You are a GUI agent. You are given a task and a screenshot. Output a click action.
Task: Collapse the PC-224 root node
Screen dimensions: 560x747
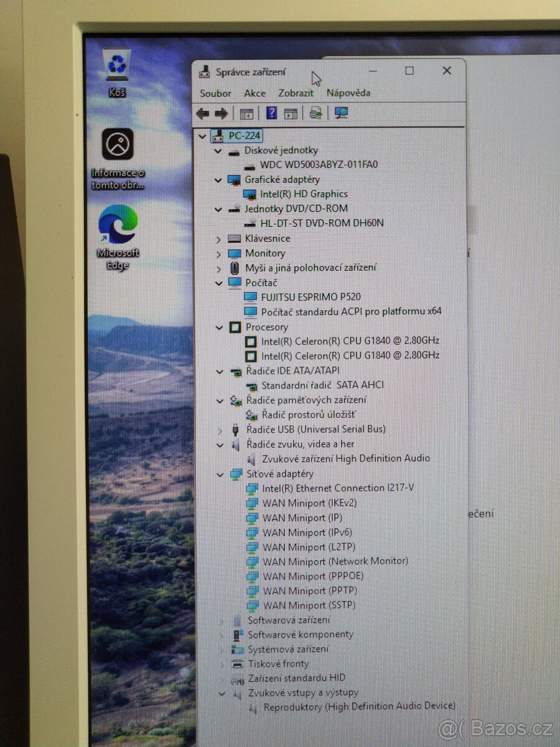tap(202, 136)
